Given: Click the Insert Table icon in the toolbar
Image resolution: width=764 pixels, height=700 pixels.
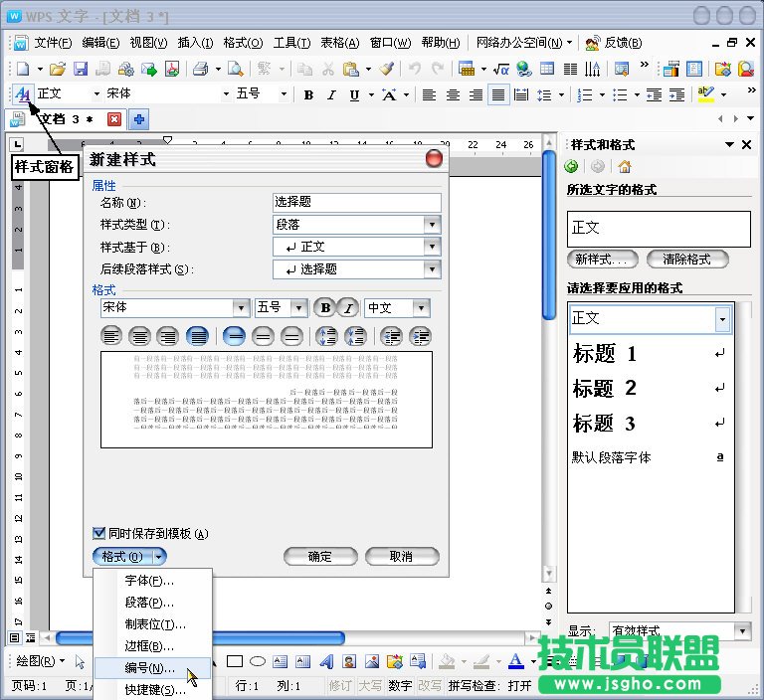Looking at the screenshot, I should (467, 69).
